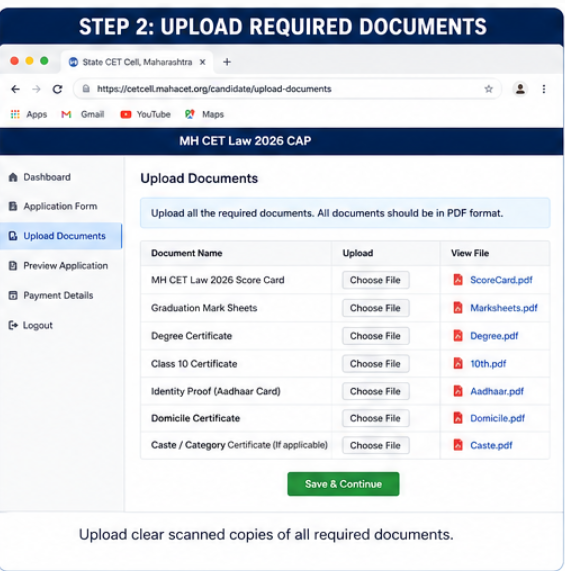Click the browser back arrow
Viewport: 565px width, 571px height.
coord(15,89)
